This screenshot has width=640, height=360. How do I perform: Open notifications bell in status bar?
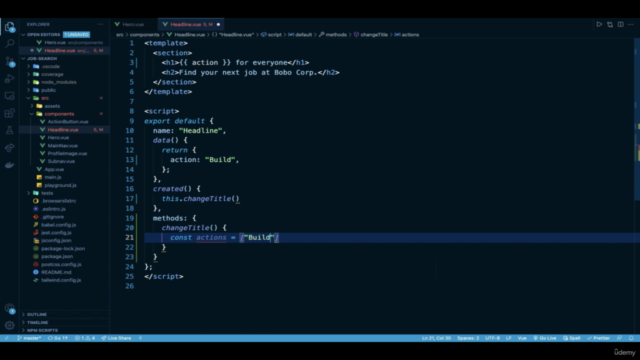pyautogui.click(x=631, y=338)
